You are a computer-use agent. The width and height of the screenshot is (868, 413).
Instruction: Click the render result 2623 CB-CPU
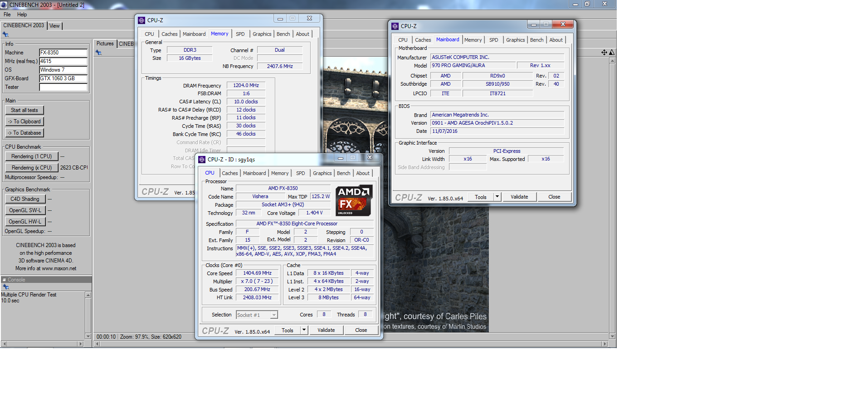click(x=74, y=168)
